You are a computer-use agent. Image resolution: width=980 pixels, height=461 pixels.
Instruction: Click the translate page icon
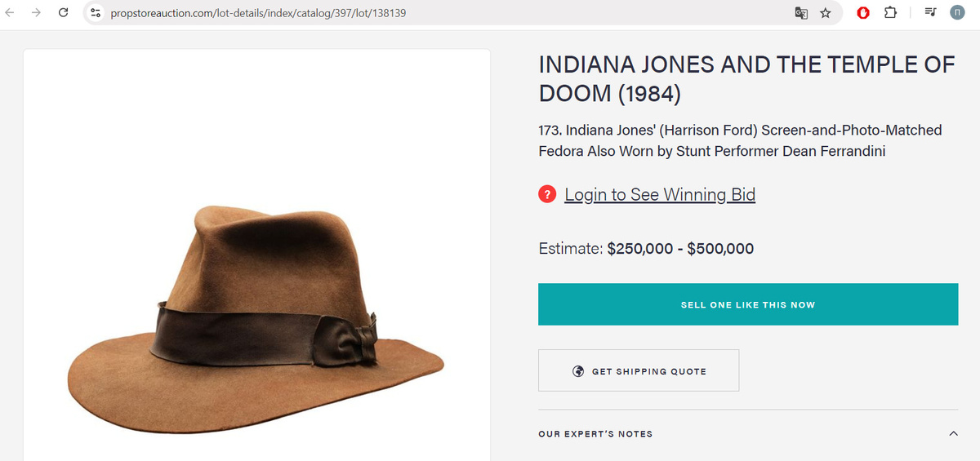tap(801, 13)
